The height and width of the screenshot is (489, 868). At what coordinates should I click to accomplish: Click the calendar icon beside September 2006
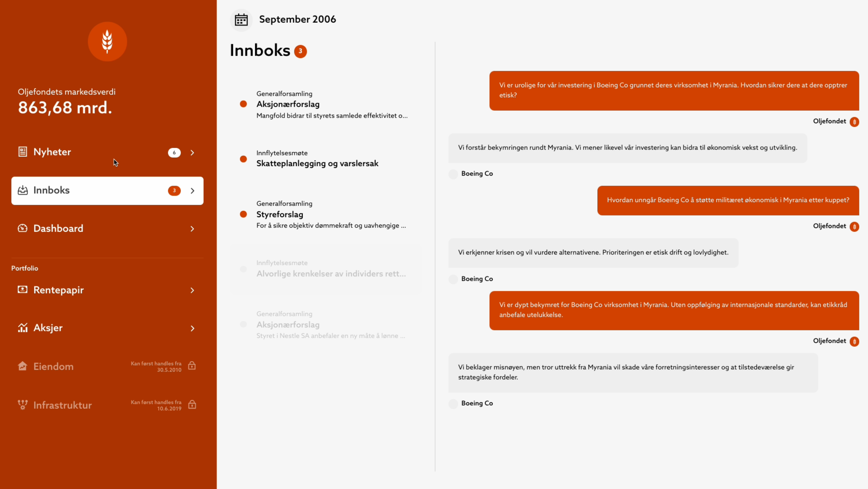[241, 20]
